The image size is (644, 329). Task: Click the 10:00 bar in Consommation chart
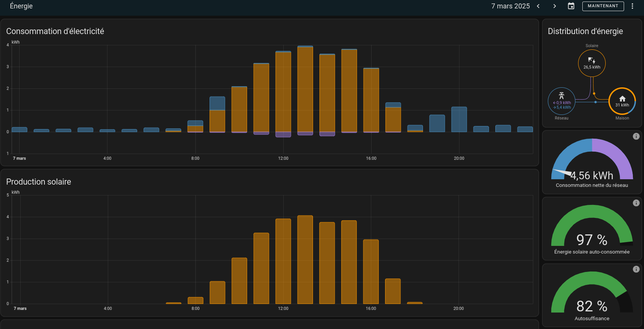point(239,109)
